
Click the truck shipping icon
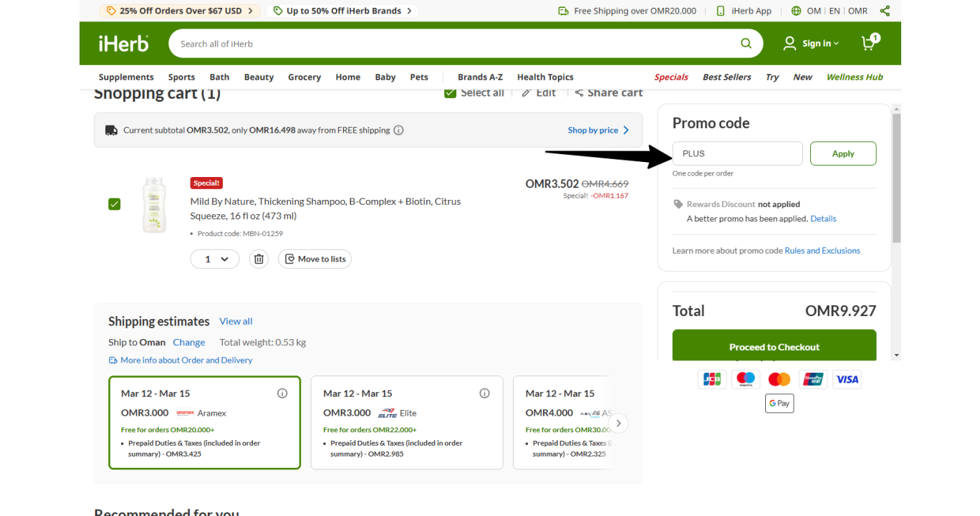tap(111, 130)
